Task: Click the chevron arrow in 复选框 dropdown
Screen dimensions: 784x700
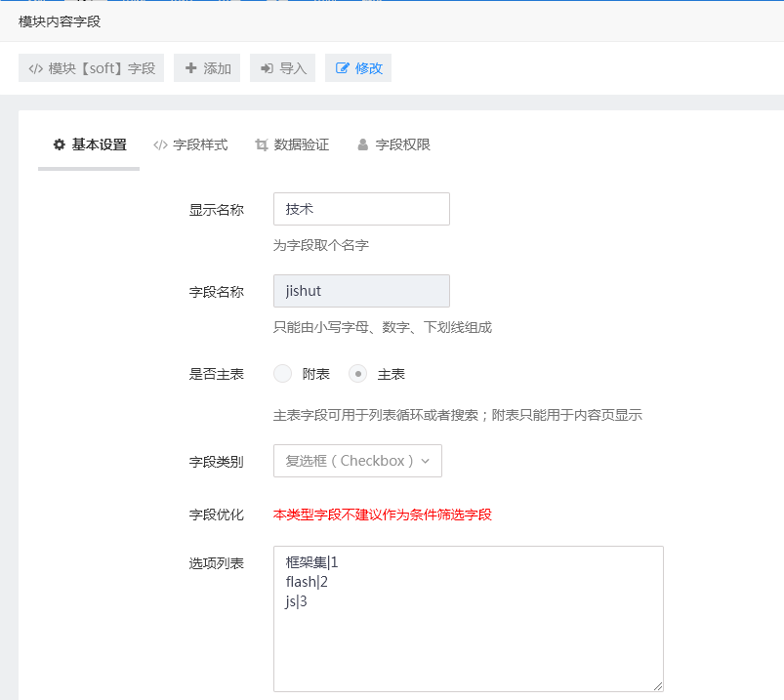Action: [x=425, y=461]
